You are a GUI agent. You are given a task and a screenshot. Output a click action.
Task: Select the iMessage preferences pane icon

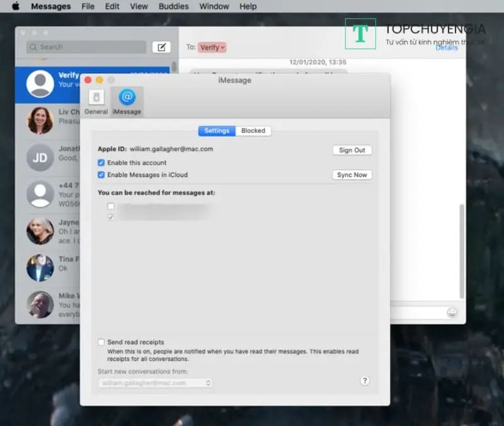tap(127, 101)
